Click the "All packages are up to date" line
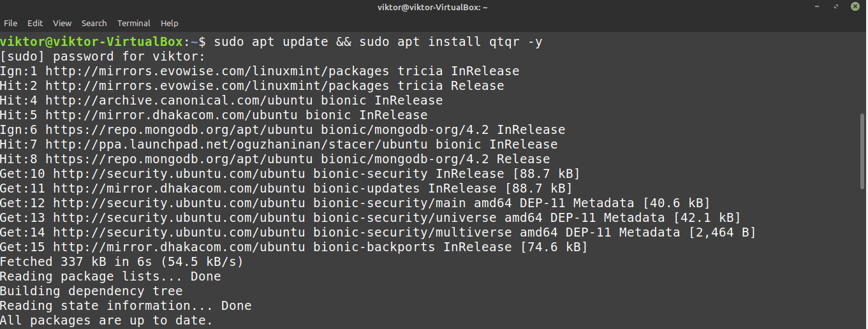This screenshot has width=868, height=329. click(x=106, y=321)
